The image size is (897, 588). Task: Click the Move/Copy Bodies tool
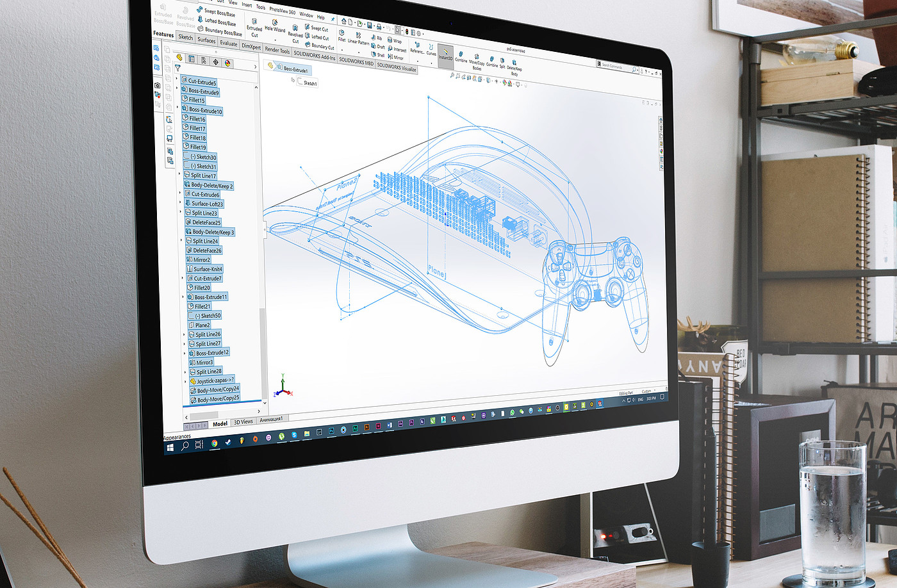pos(477,61)
